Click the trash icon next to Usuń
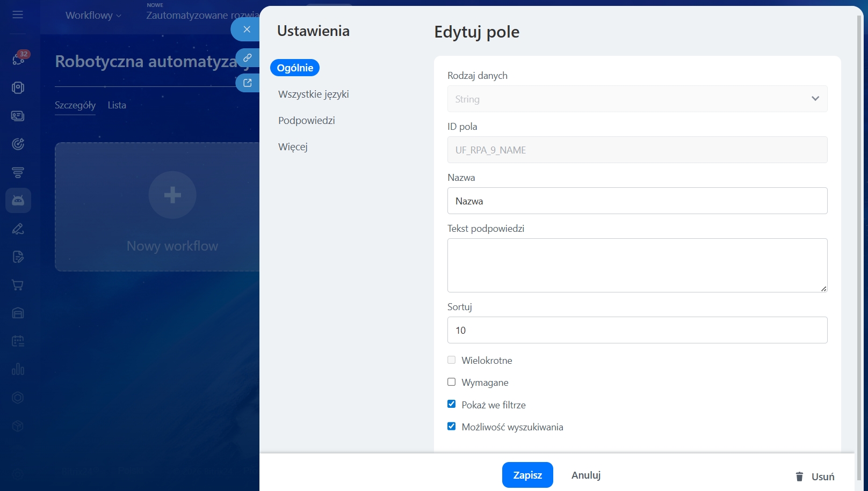Screen dimensions: 868x491 [x=799, y=477]
